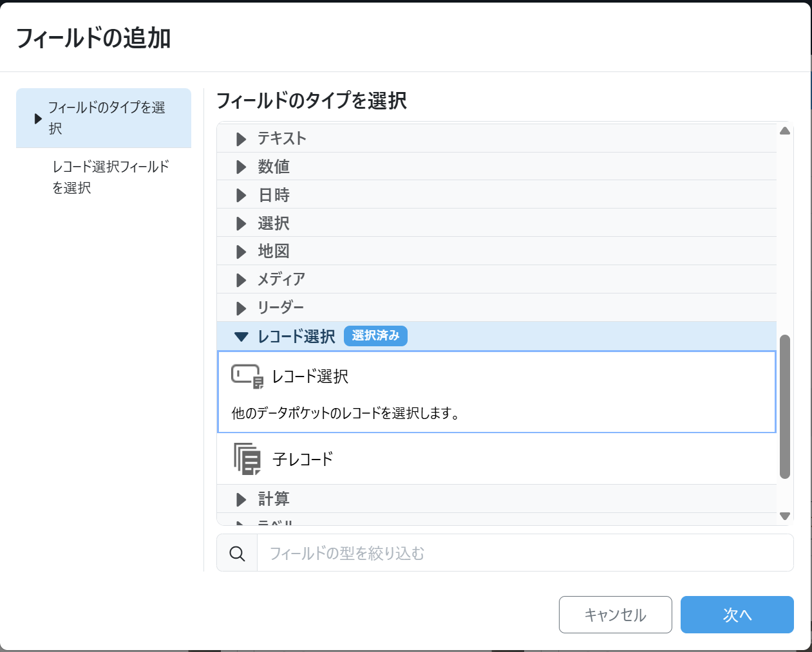
Task: Click the magnifying glass search icon
Action: click(x=237, y=554)
